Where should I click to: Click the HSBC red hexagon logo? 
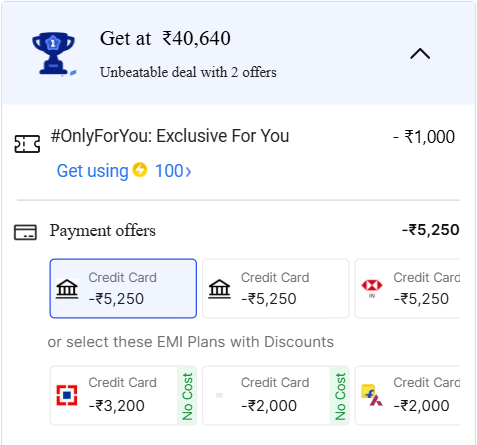click(x=372, y=286)
